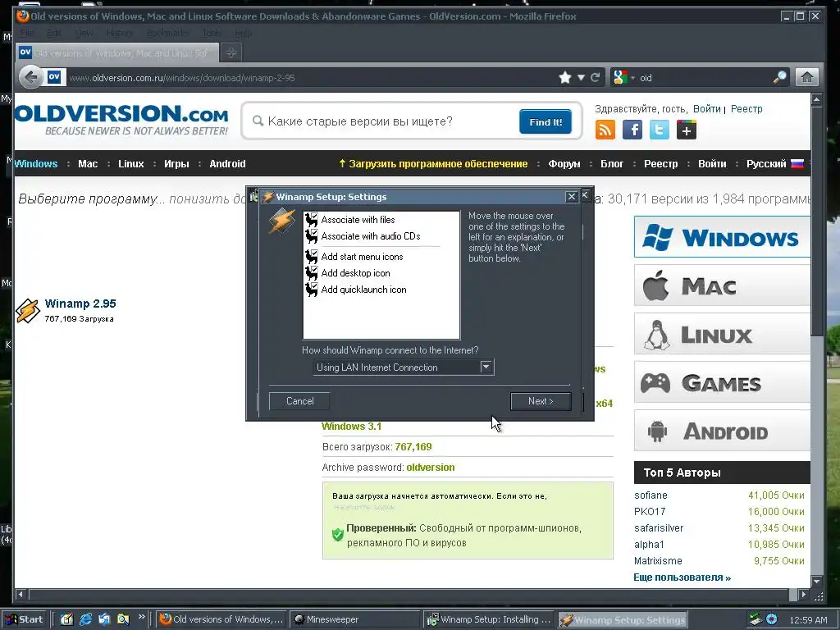This screenshot has height=630, width=840.
Task: Click the horizontal scrollbar right arrow
Action: pyautogui.click(x=802, y=594)
